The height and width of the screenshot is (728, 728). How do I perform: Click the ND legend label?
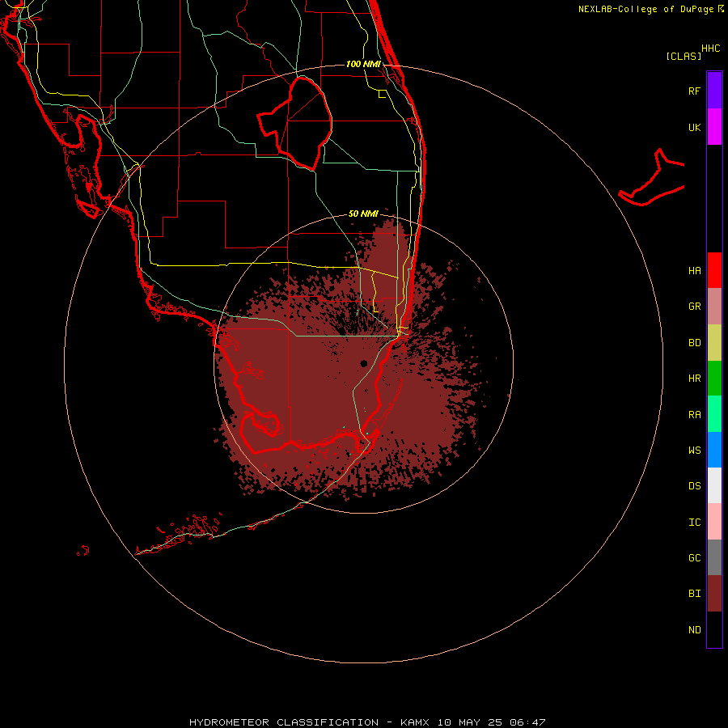694,629
